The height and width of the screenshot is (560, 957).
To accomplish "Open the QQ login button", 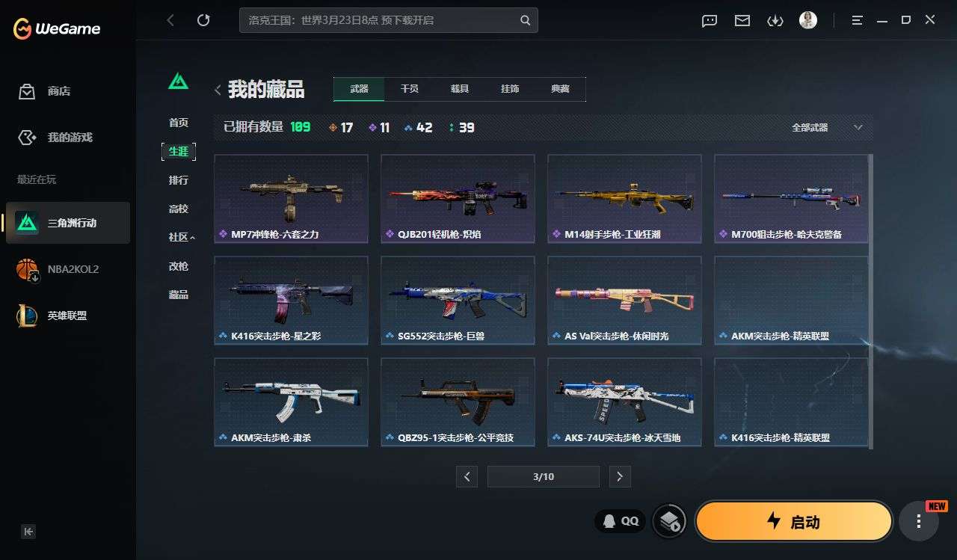I will pyautogui.click(x=620, y=521).
